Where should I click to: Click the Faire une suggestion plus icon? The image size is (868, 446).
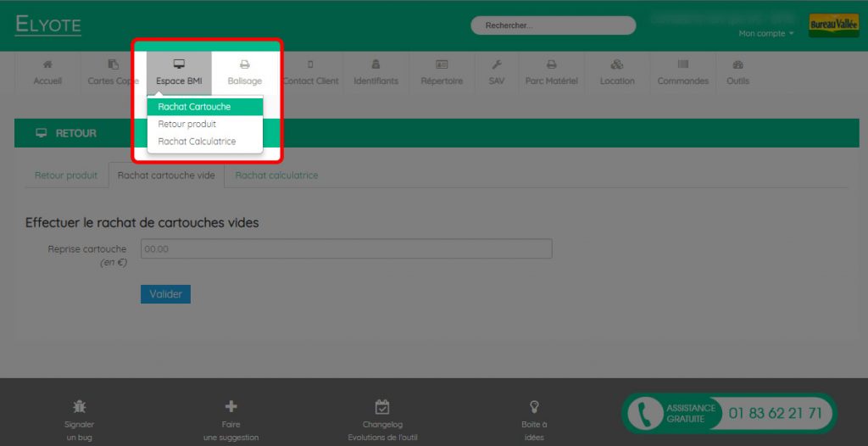231,407
